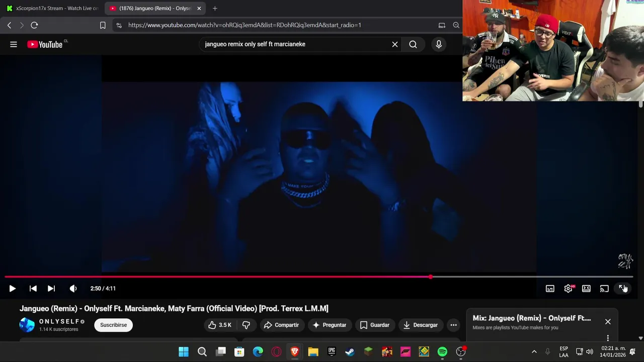The height and width of the screenshot is (362, 644).
Task: Open Steam from taskbar
Action: (350, 351)
